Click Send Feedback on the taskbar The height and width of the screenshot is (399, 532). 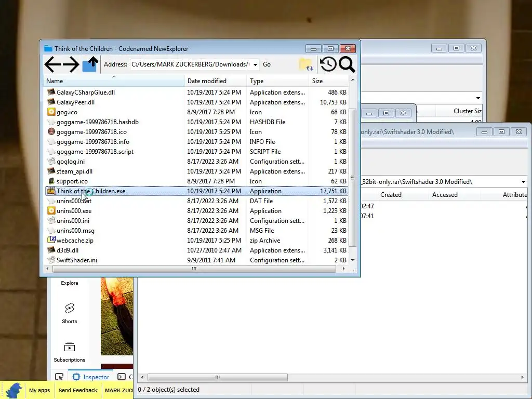pyautogui.click(x=78, y=390)
